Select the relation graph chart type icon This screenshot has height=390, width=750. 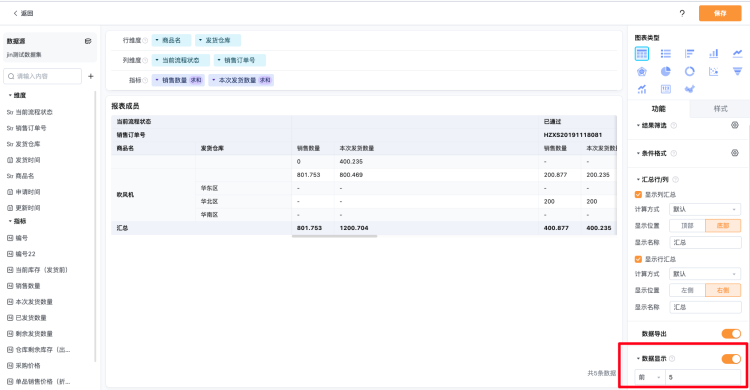[x=689, y=89]
